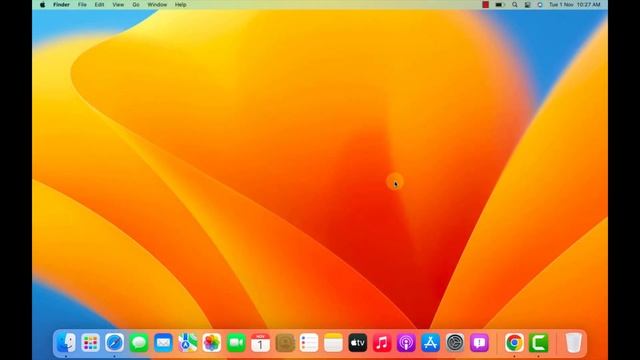Image resolution: width=640 pixels, height=360 pixels.
Task: Open the Trash from the Dock
Action: [573, 342]
